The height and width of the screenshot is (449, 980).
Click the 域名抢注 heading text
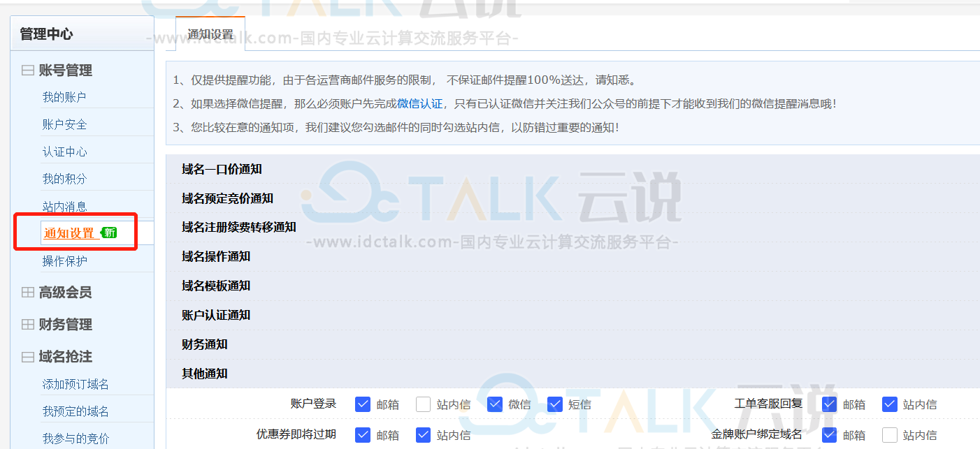coord(66,357)
